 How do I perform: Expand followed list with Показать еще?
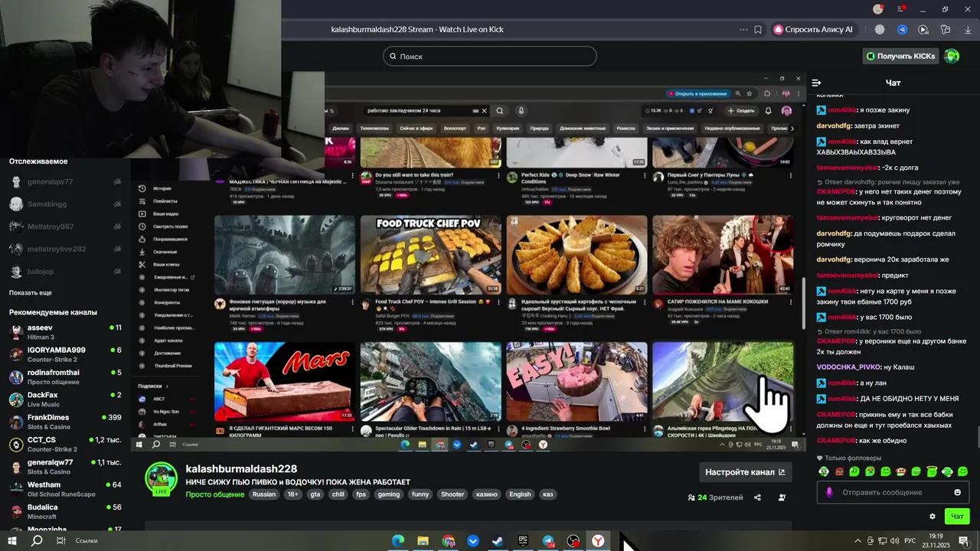tap(31, 292)
